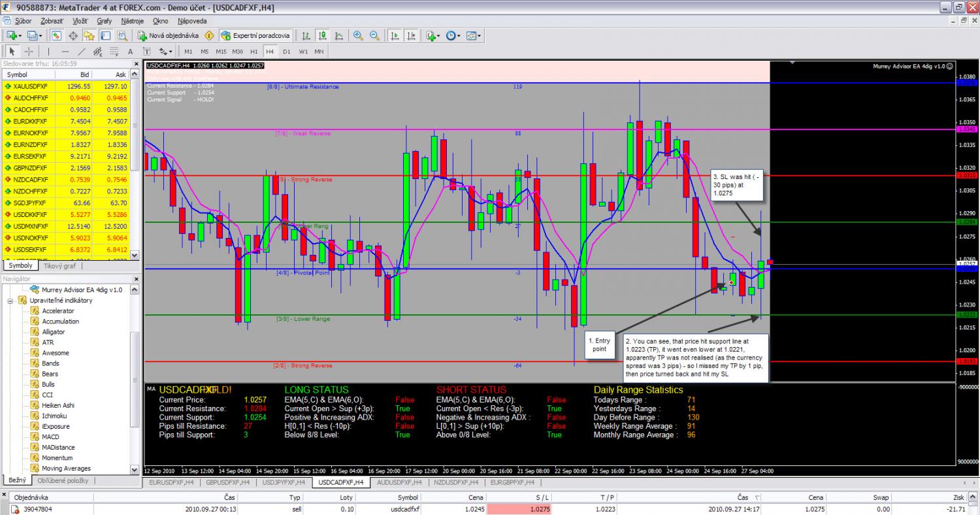Click the Heiken Ashi indicator icon
Screen dimensions: 980x515
coord(35,405)
